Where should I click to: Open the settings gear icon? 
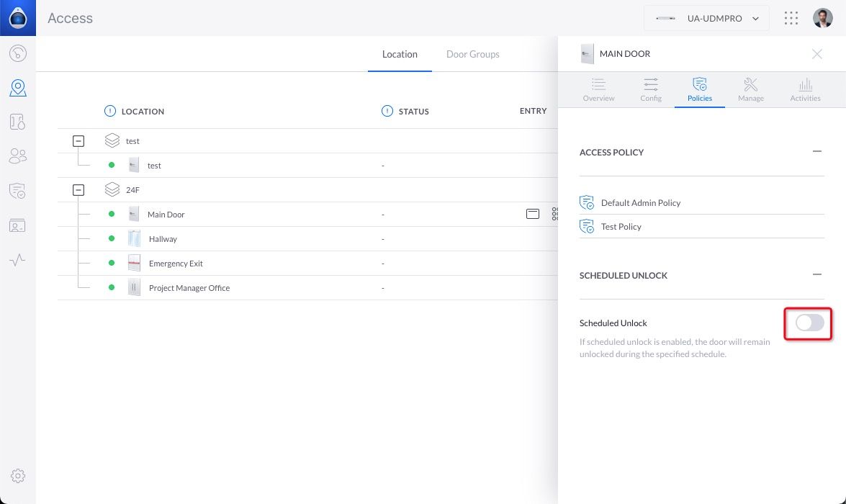click(x=18, y=476)
